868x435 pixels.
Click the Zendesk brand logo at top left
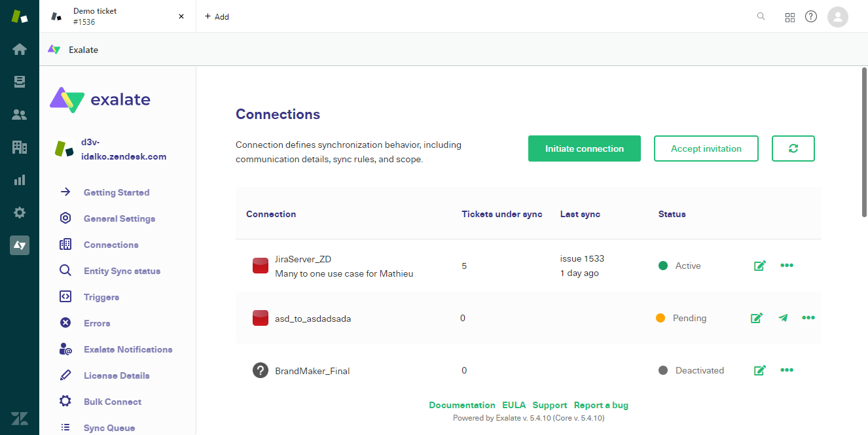point(20,16)
